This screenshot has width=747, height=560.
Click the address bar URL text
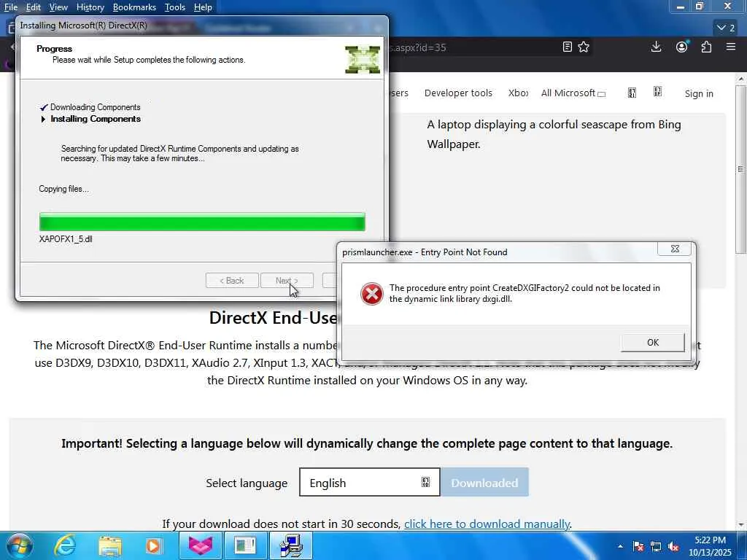coord(418,47)
